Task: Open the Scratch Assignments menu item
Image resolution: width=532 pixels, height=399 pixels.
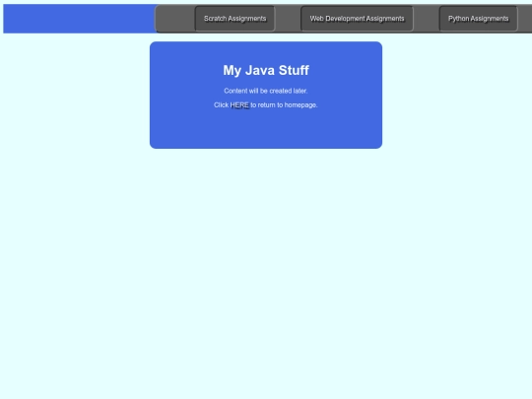Action: 234,19
